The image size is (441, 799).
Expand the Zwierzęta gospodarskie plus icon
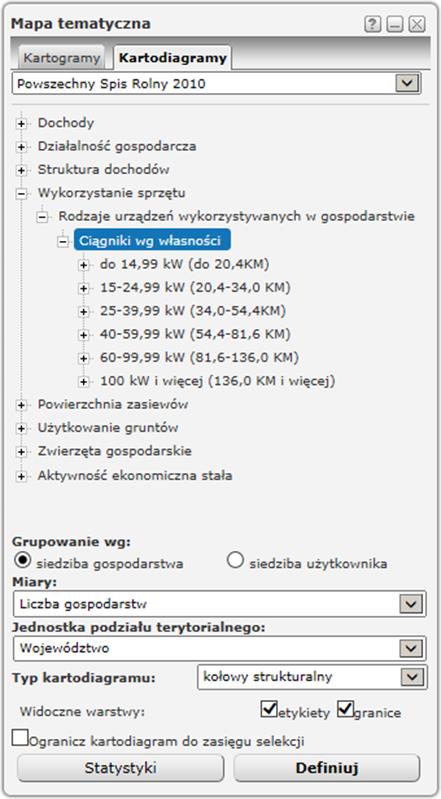coord(21,452)
